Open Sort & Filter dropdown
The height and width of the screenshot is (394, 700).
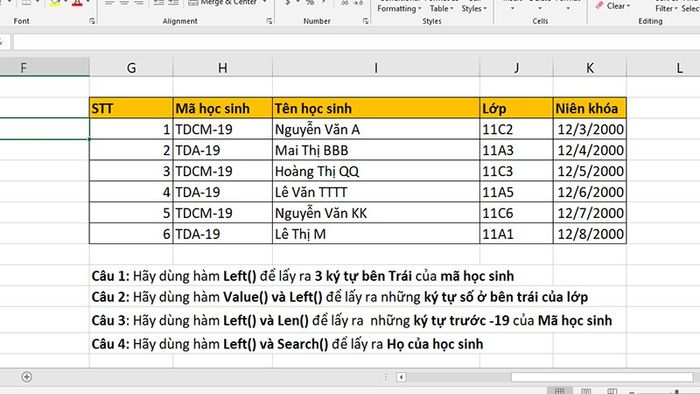pos(666,7)
